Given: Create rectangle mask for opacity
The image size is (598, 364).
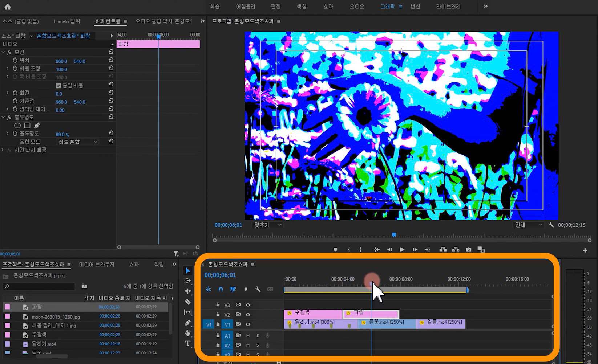Looking at the screenshot, I should [x=27, y=126].
